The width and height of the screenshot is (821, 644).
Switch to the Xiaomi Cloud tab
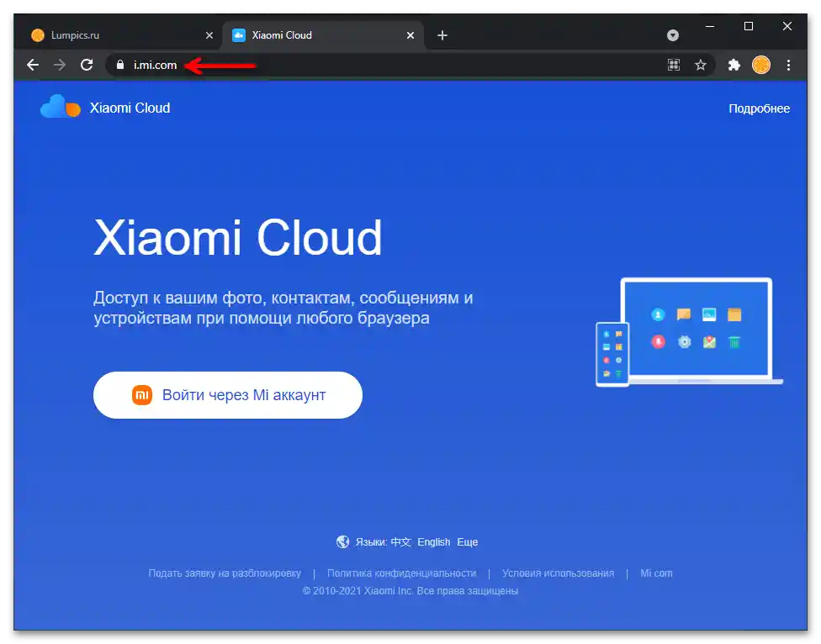(x=323, y=35)
